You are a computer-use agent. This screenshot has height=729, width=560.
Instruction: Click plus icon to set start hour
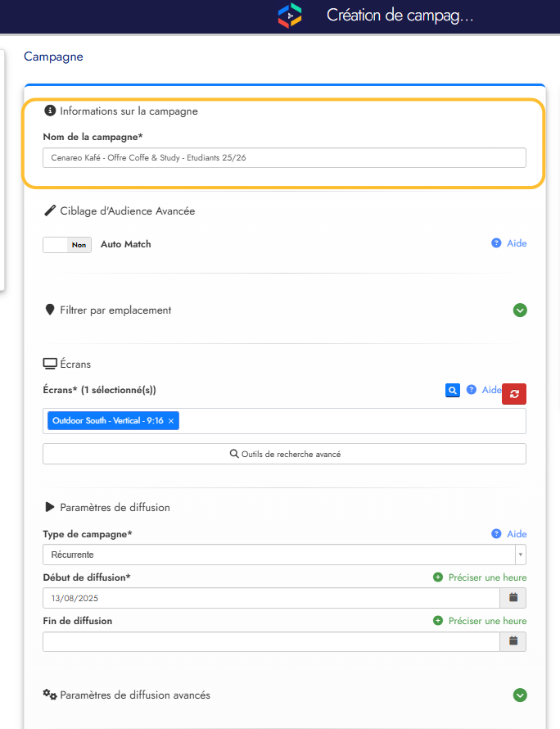coord(438,577)
